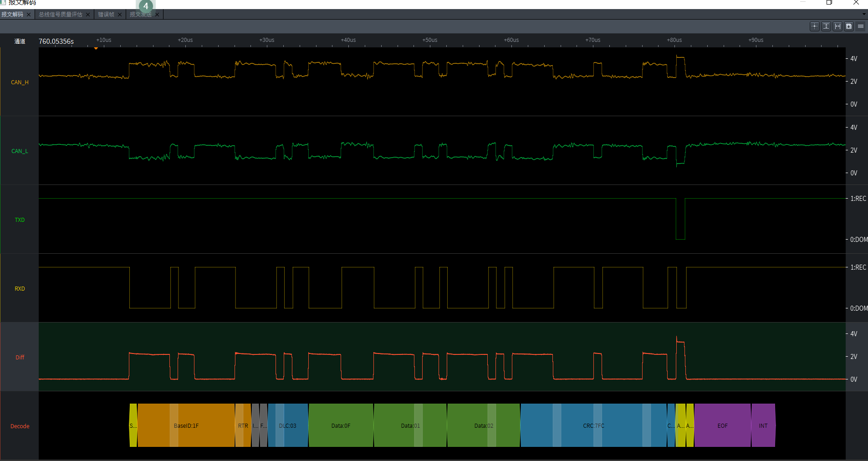The width and height of the screenshot is (868, 461).
Task: Click the export waveform to file icon
Action: [849, 26]
